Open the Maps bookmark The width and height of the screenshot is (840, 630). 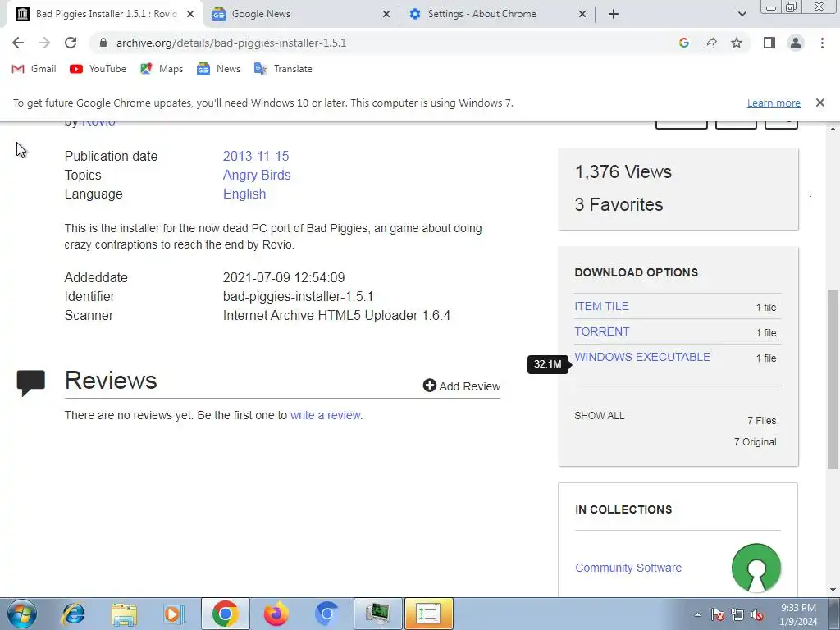coord(162,69)
